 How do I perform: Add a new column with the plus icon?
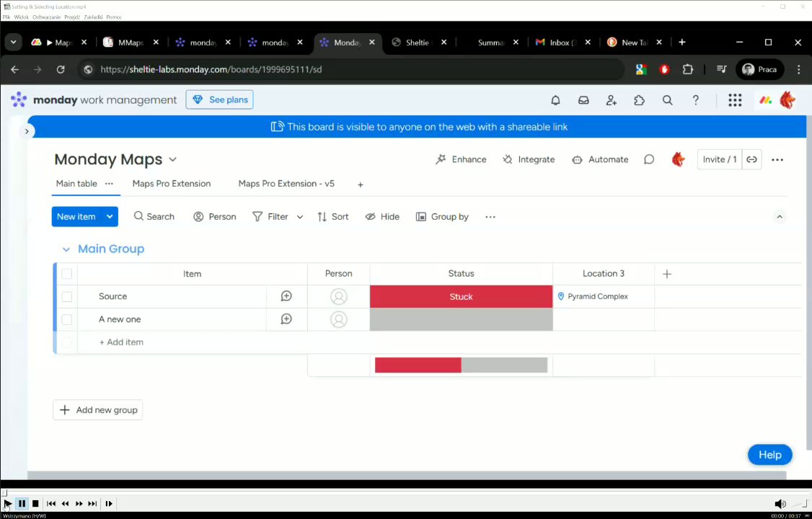click(667, 274)
